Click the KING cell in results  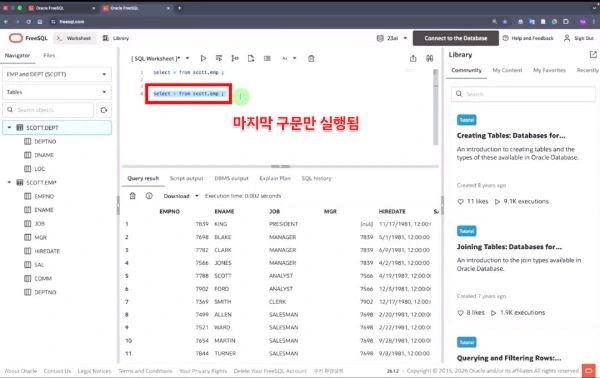tap(220, 224)
